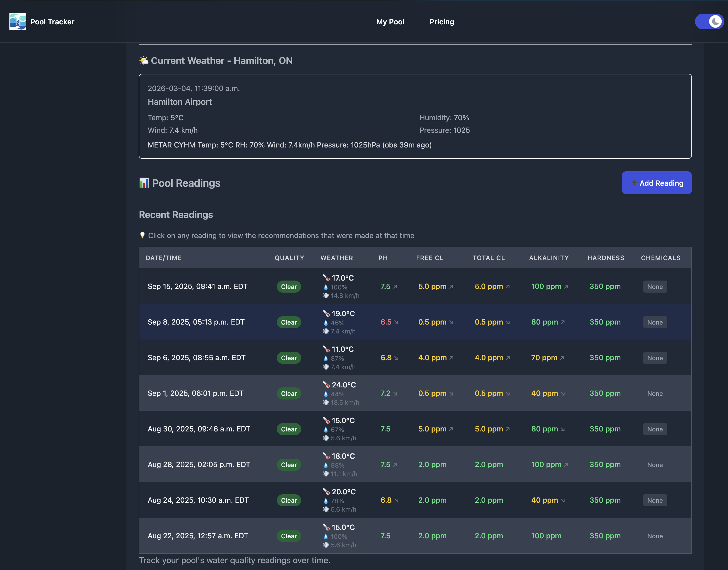Click the thermometer icon next to 11.0°C

[326, 349]
